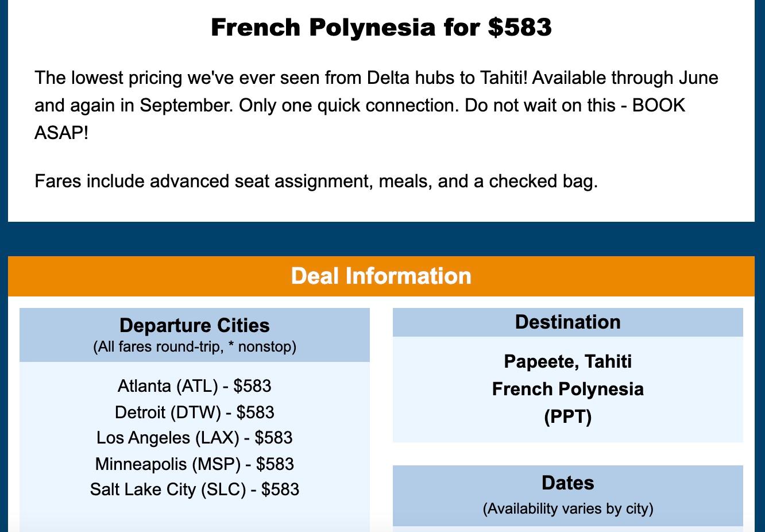Click the French Polynesia for $583 headline
This screenshot has height=532, width=765.
[x=381, y=27]
